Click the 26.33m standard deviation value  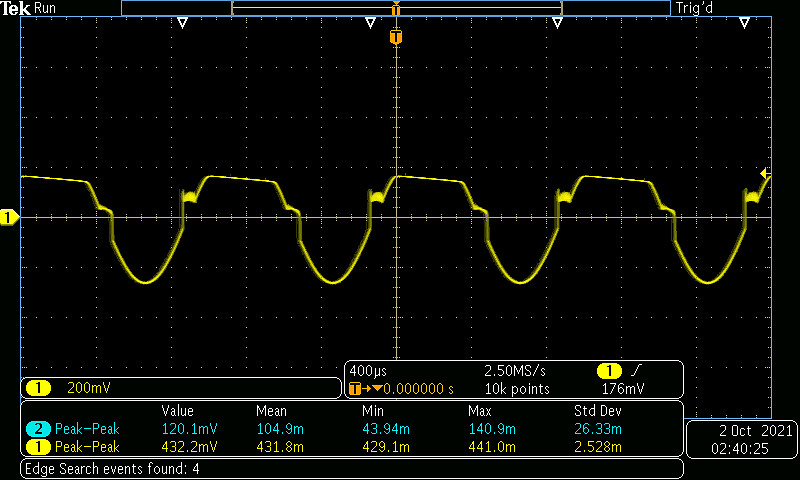point(598,429)
